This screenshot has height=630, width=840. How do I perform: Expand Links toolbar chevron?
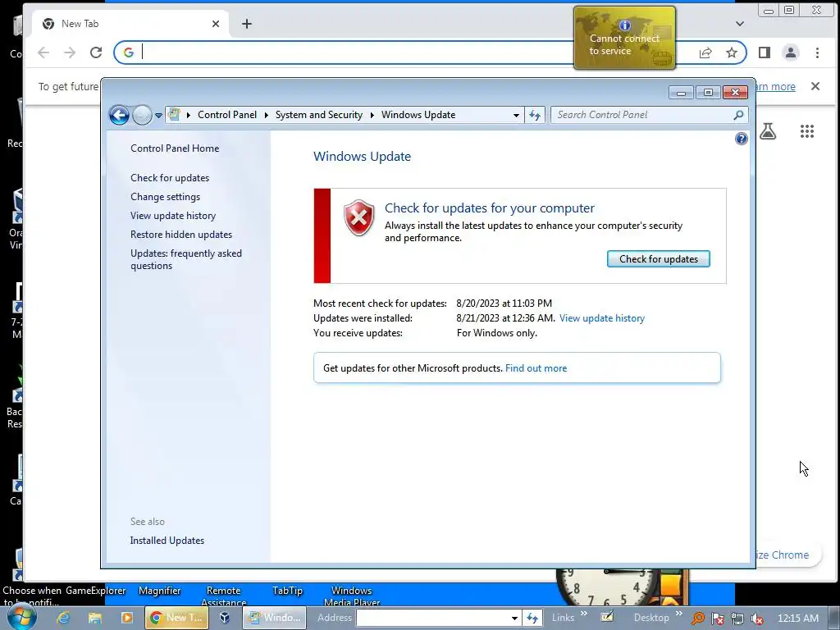pos(583,614)
